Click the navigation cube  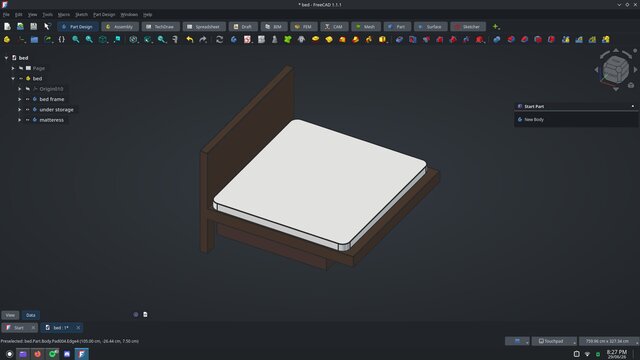616,69
